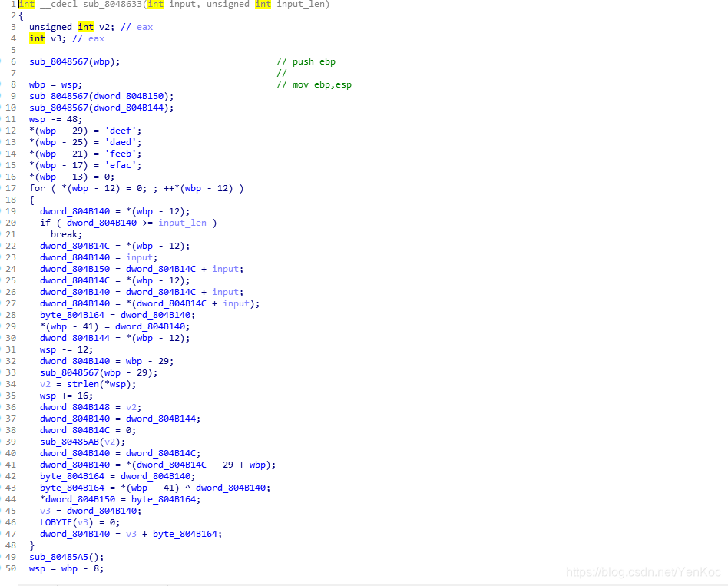Click '*dword_804B150' on line 44
Viewport: 728px width, 586px height.
tap(78, 500)
